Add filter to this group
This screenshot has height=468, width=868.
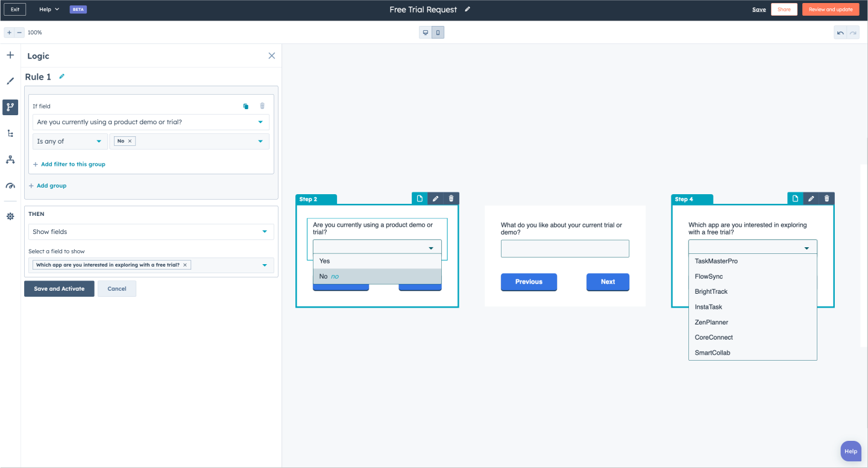[x=71, y=164]
